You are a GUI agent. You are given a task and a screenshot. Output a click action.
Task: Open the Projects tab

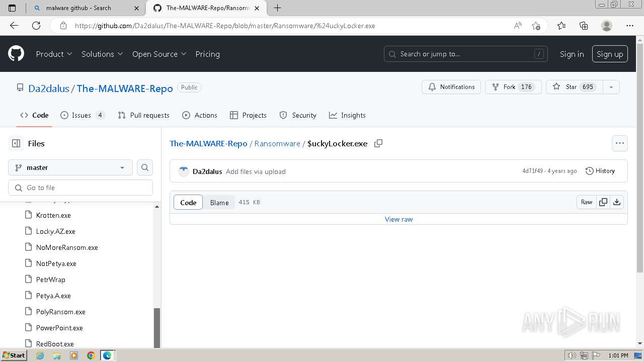click(248, 115)
